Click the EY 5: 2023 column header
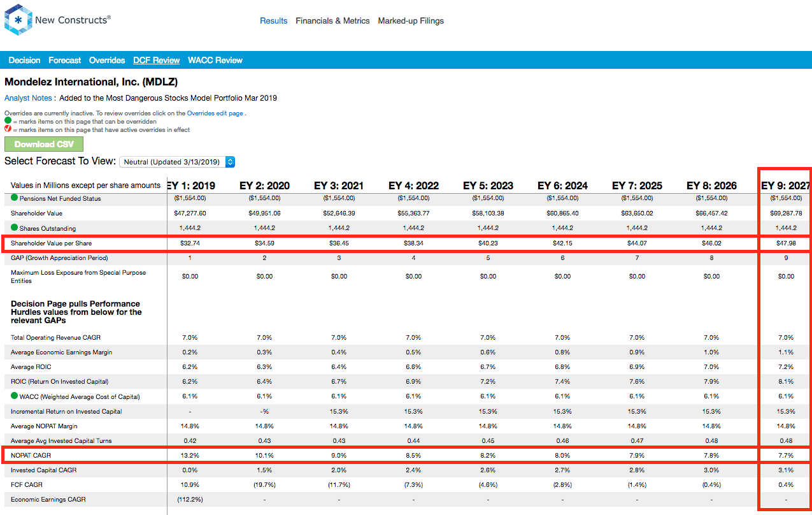Viewport: 812px width, 515px height. [488, 185]
